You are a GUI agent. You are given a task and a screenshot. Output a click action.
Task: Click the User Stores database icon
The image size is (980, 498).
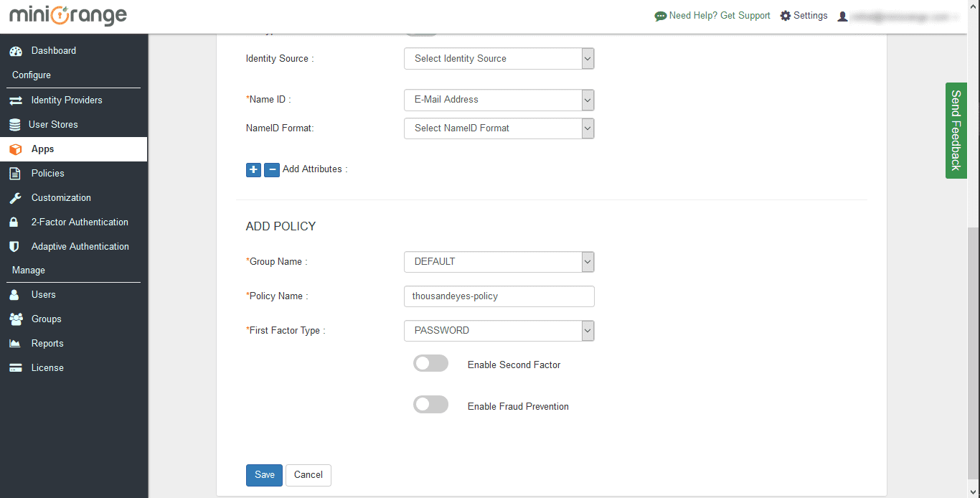coord(15,125)
